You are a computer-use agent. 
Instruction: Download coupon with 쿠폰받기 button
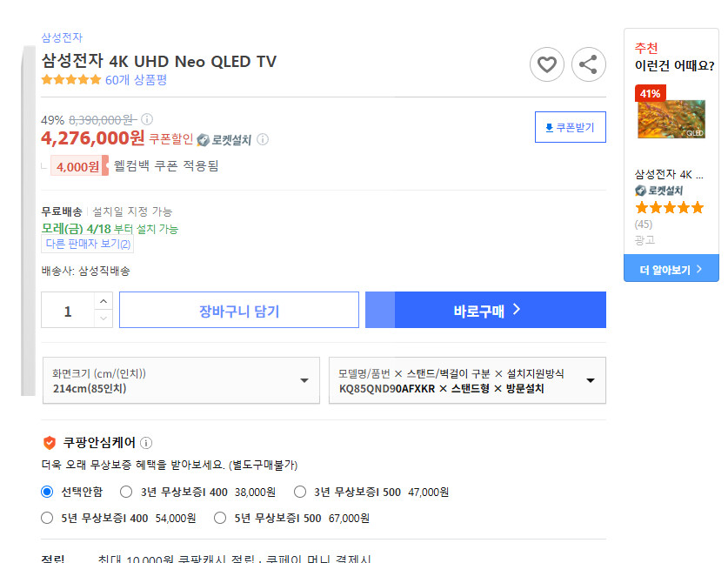coord(571,127)
